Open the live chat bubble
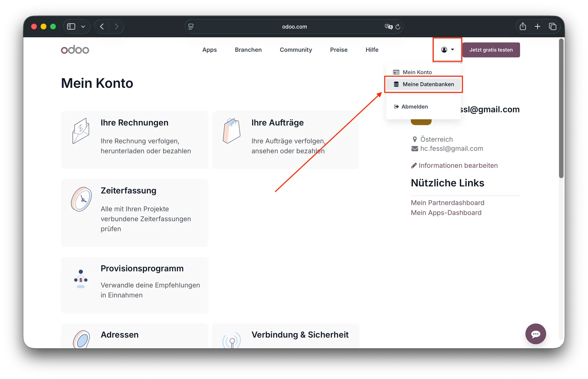This screenshot has height=379, width=588. pyautogui.click(x=536, y=334)
